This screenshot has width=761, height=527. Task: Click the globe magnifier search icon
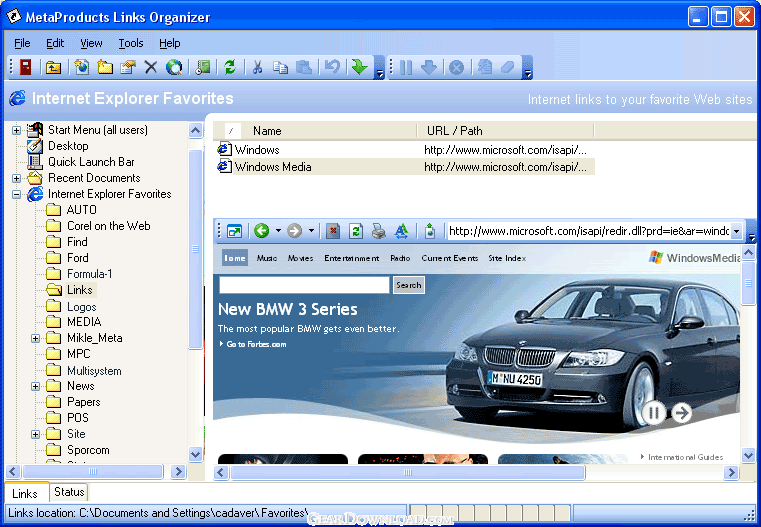[x=174, y=67]
